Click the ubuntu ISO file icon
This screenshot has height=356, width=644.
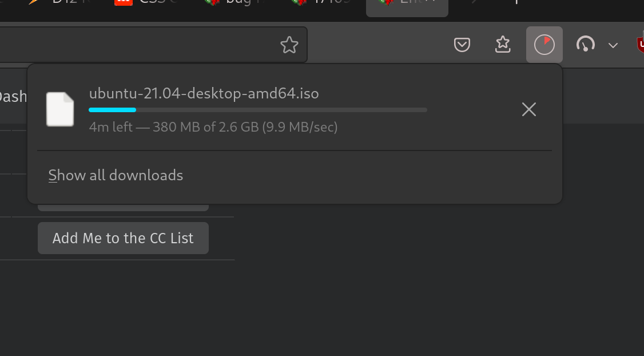[60, 109]
